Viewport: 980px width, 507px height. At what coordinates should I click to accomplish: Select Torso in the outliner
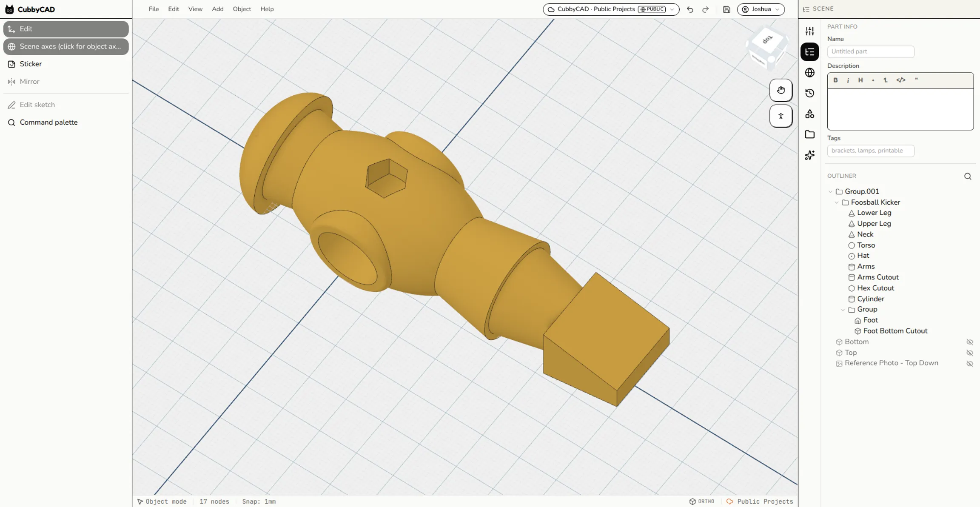[866, 245]
